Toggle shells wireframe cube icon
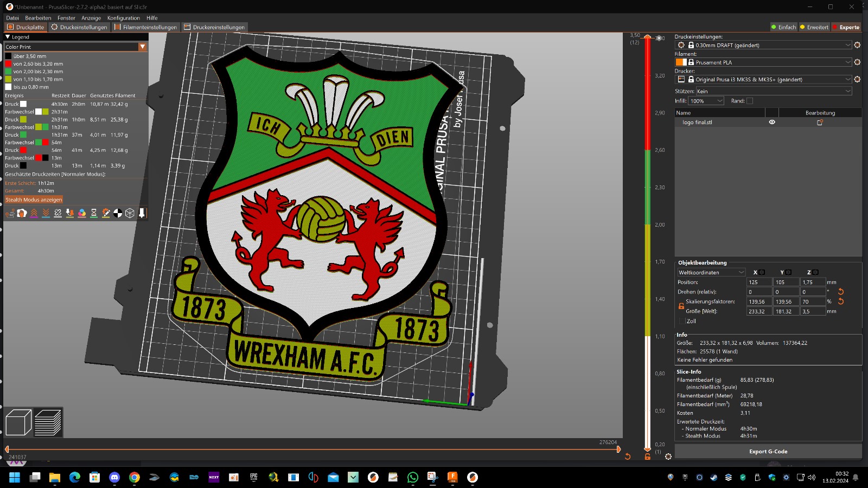The image size is (868, 488). (130, 213)
